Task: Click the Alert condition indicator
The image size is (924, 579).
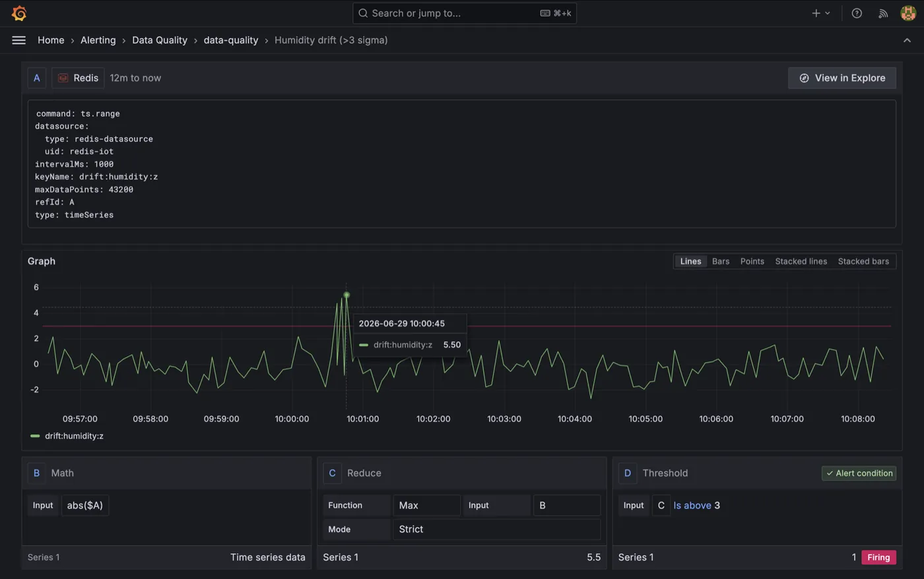Action: tap(859, 473)
